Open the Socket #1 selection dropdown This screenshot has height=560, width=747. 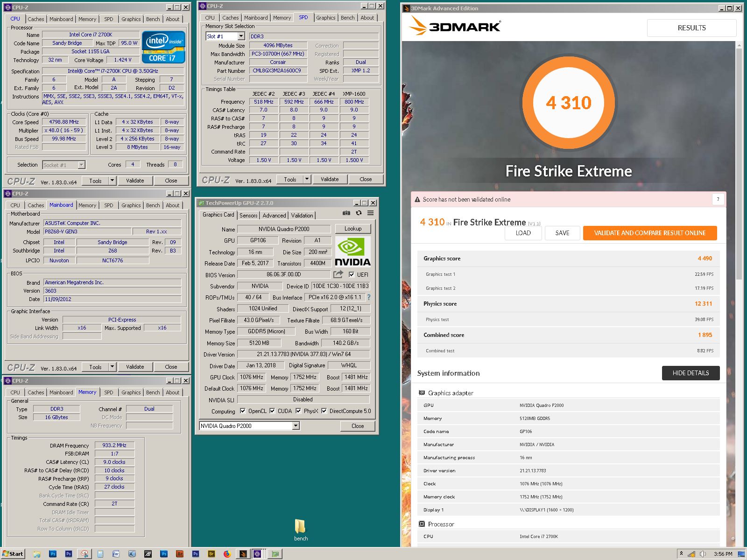82,165
